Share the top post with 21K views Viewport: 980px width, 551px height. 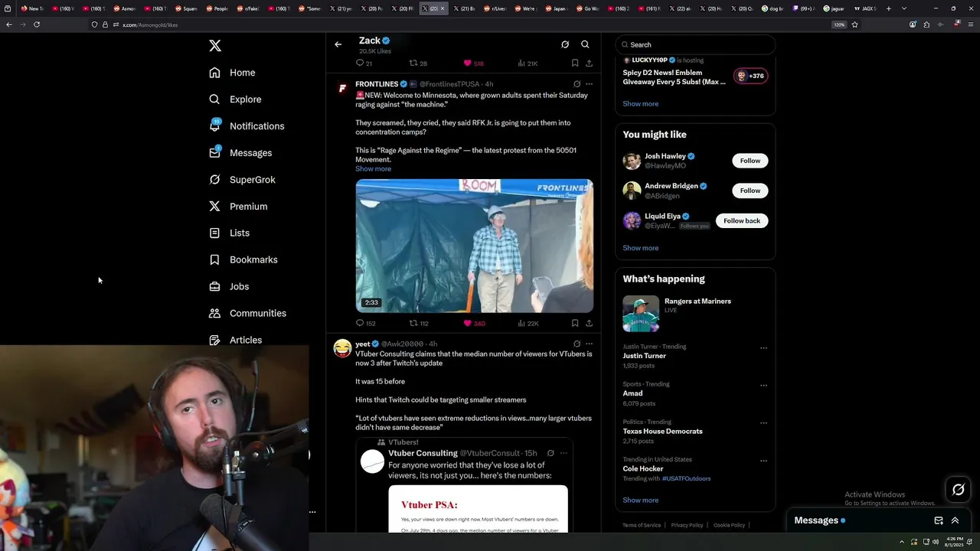[x=589, y=64]
